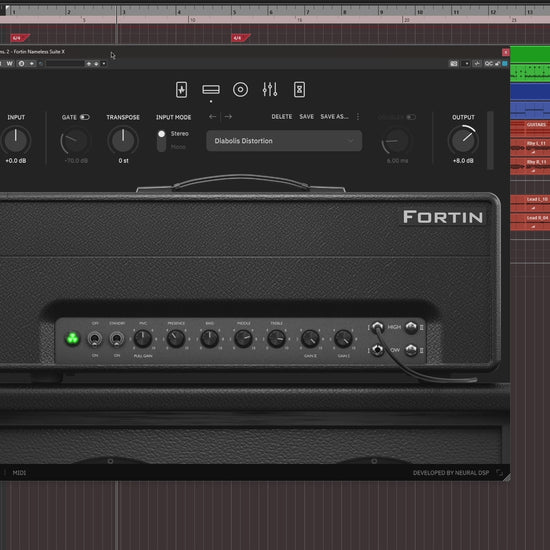This screenshot has width=550, height=550.
Task: Go to the next preset arrow
Action: [228, 116]
